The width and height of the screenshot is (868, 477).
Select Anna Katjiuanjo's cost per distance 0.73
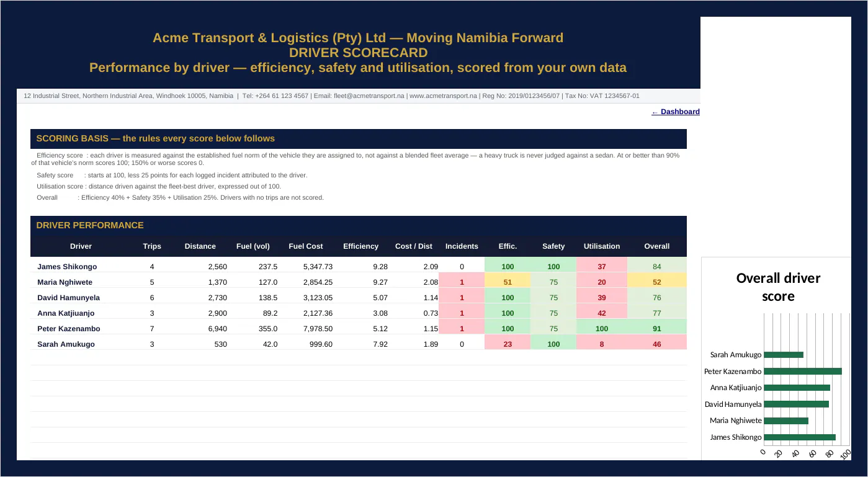[431, 313]
